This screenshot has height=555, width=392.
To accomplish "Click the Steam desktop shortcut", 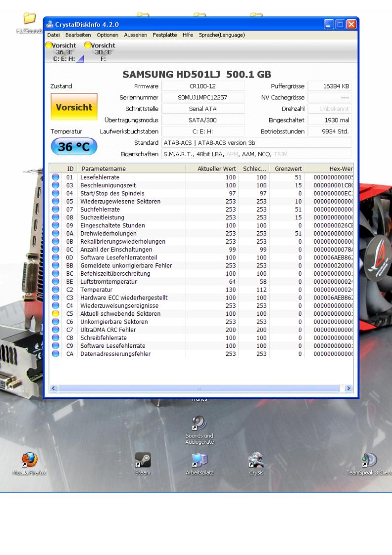I will pyautogui.click(x=143, y=464).
